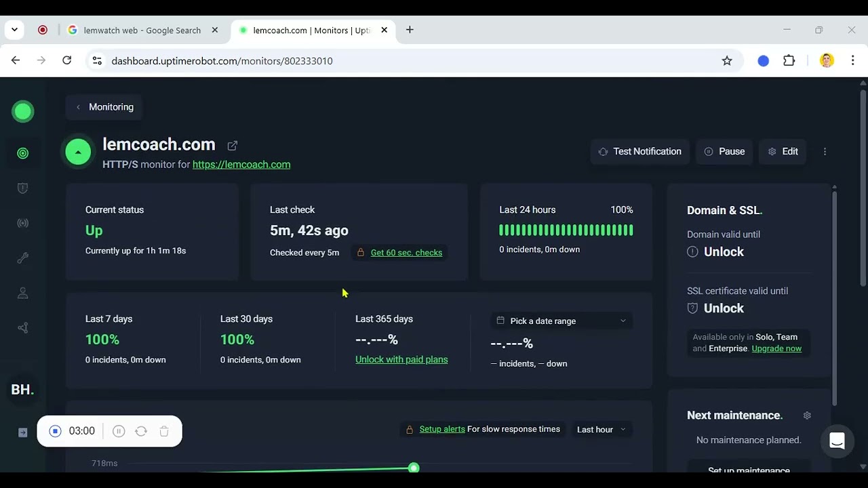This screenshot has width=868, height=488.
Task: Click the Last 30 days 100% value
Action: (237, 340)
